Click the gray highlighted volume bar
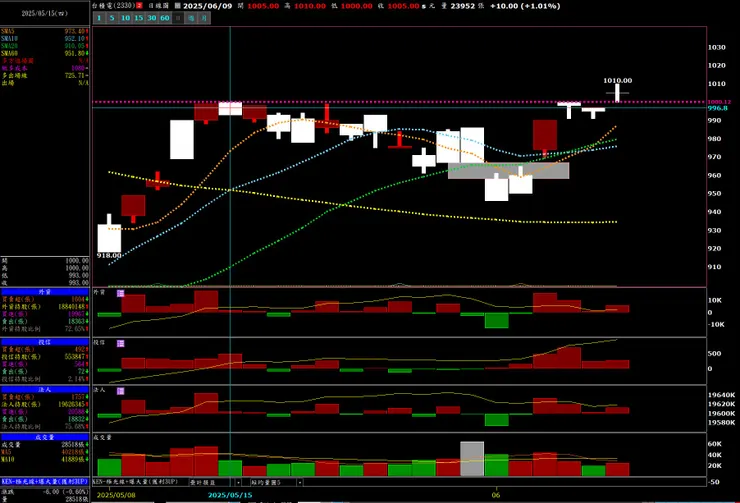The height and width of the screenshot is (503, 740). coord(472,459)
